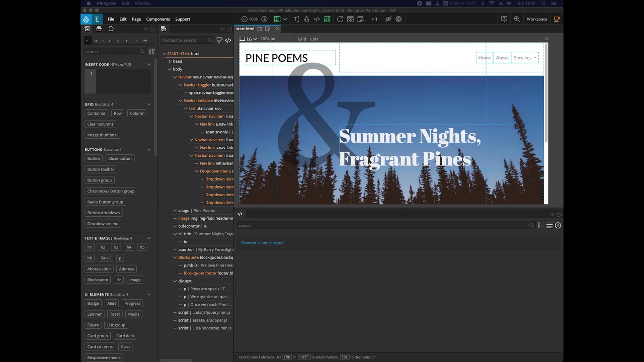Open the page code editor icon in toolbar
644x362 pixels.
pyautogui.click(x=316, y=19)
